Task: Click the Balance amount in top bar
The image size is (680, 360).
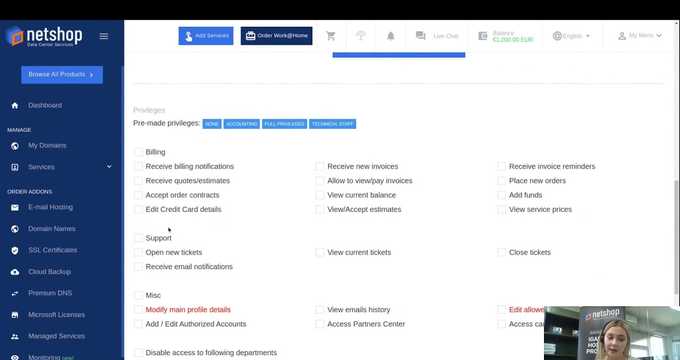Action: pos(513,39)
